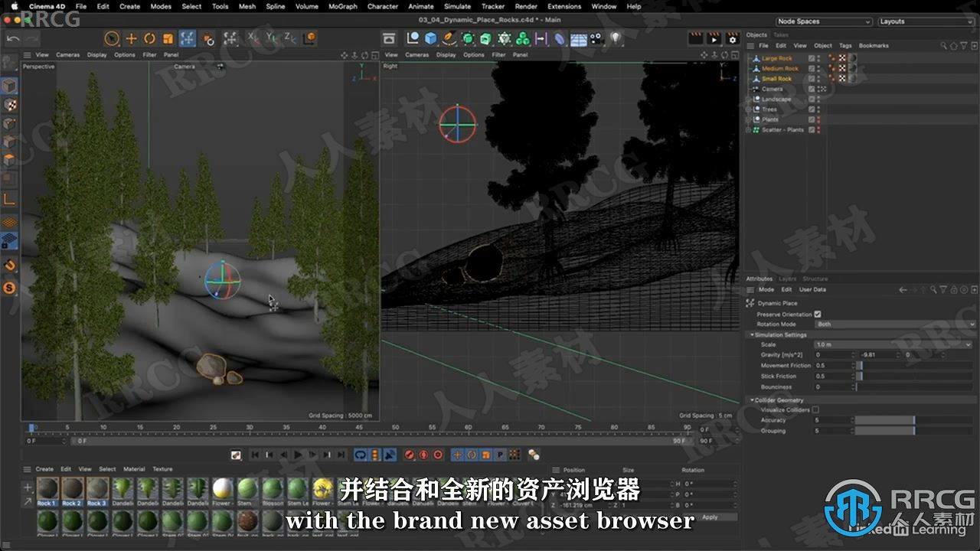Add a Cloner MoGraph object
The width and height of the screenshot is (980, 551).
coord(523,38)
